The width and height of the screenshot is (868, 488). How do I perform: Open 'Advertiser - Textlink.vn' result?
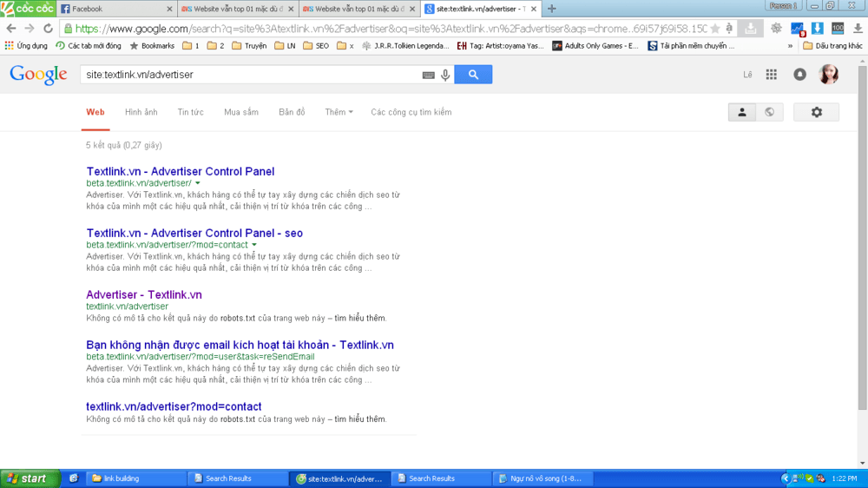pyautogui.click(x=144, y=294)
